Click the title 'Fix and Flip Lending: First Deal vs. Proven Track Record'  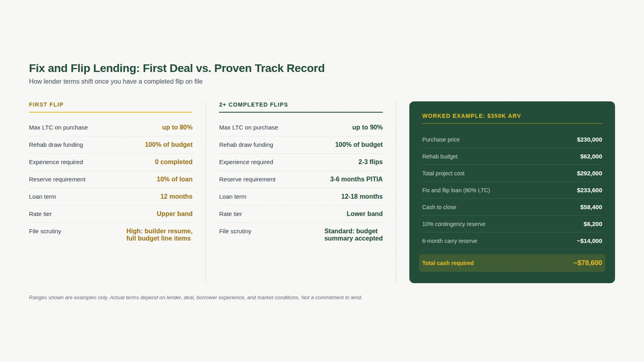coord(177,68)
